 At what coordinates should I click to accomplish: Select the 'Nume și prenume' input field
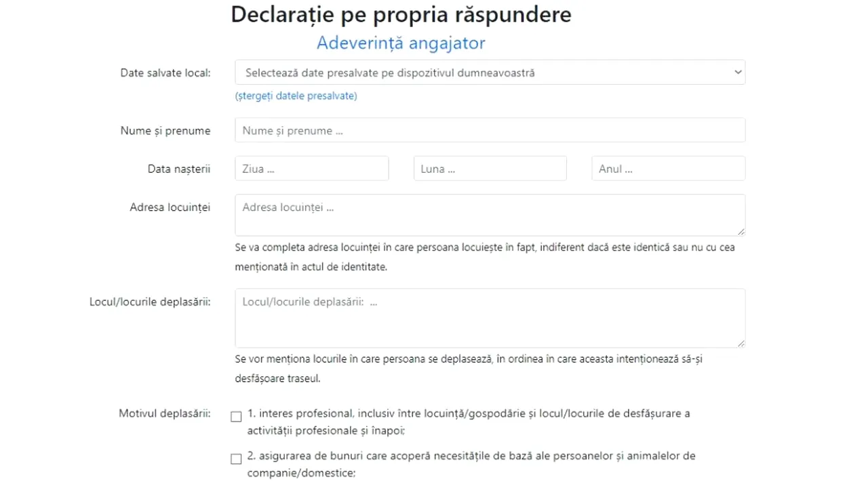(490, 130)
